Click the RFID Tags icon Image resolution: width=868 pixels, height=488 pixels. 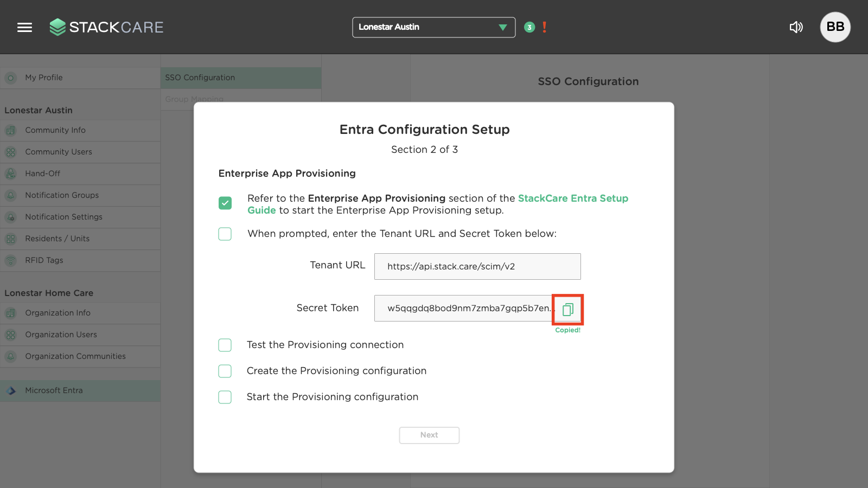pyautogui.click(x=10, y=260)
